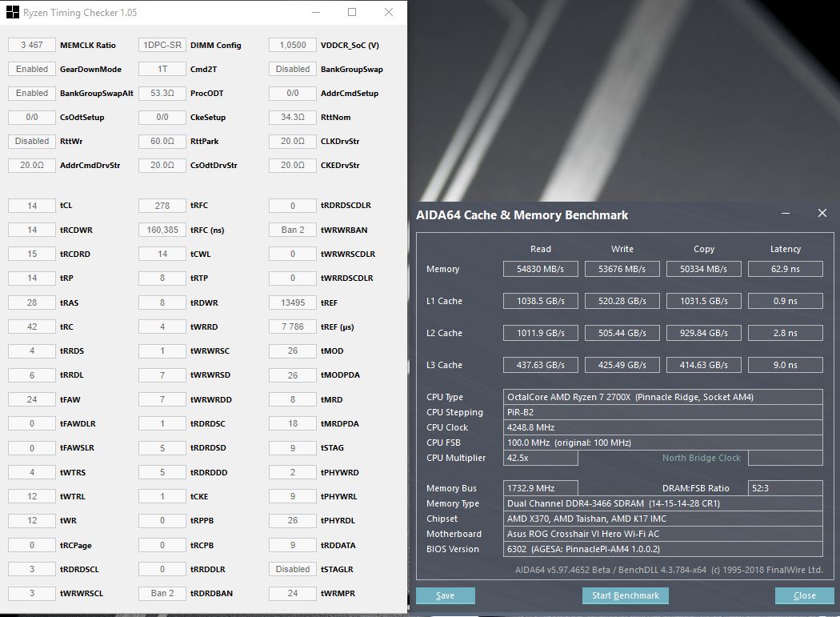This screenshot has width=840, height=617.
Task: Click the tRAS value 28 field
Action: (x=32, y=302)
